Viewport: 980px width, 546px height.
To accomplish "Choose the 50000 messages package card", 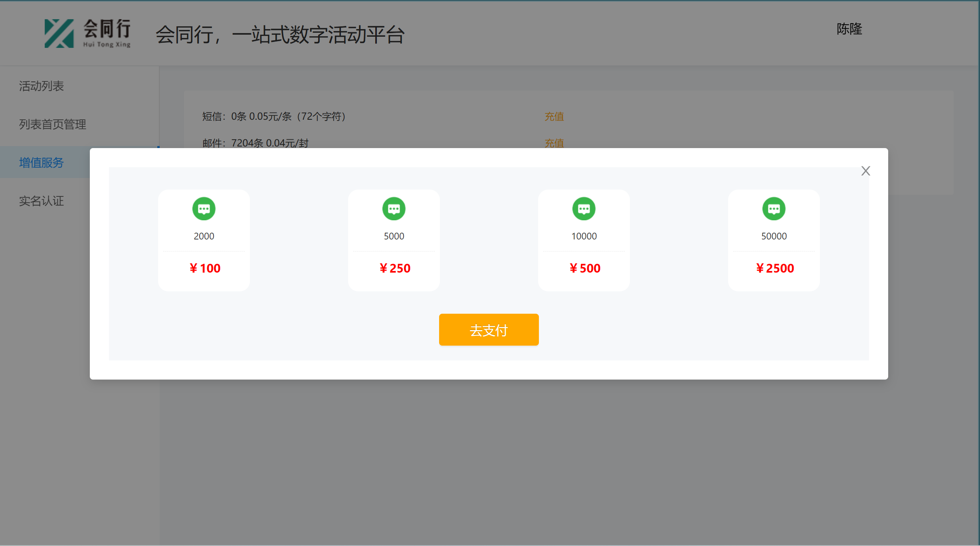I will (x=774, y=240).
